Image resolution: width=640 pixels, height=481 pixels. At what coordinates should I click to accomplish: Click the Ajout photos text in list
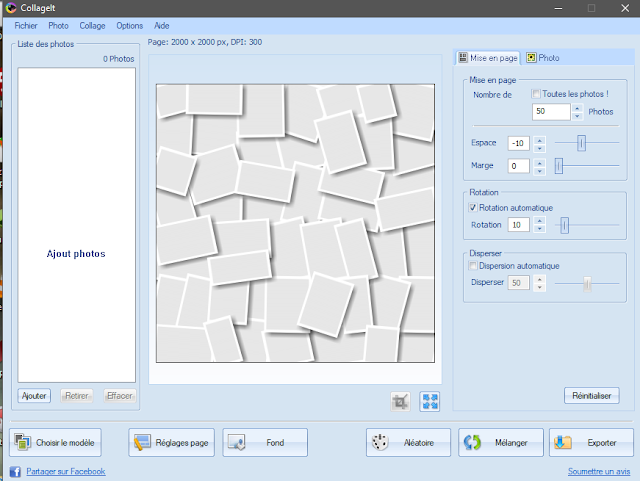coord(76,254)
